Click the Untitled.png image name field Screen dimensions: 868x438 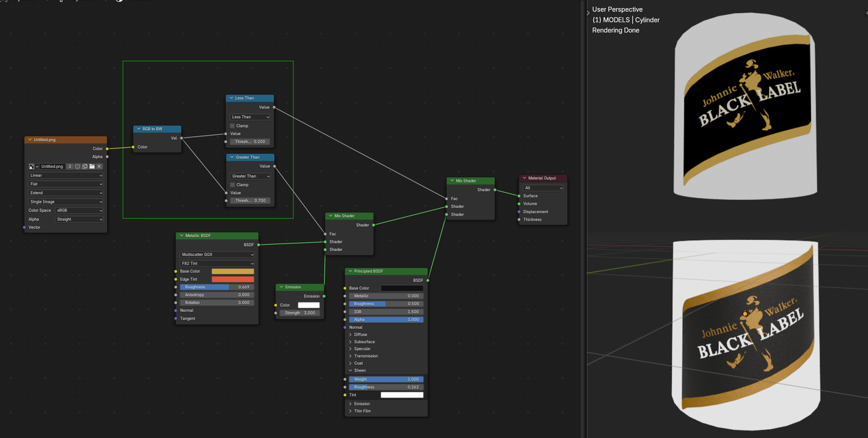[52, 166]
